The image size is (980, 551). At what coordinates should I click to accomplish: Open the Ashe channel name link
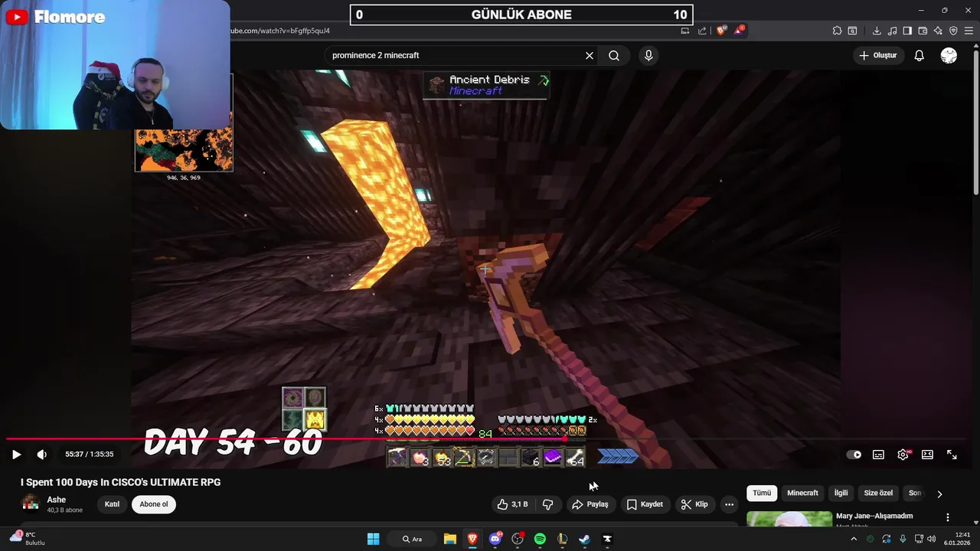(x=57, y=500)
